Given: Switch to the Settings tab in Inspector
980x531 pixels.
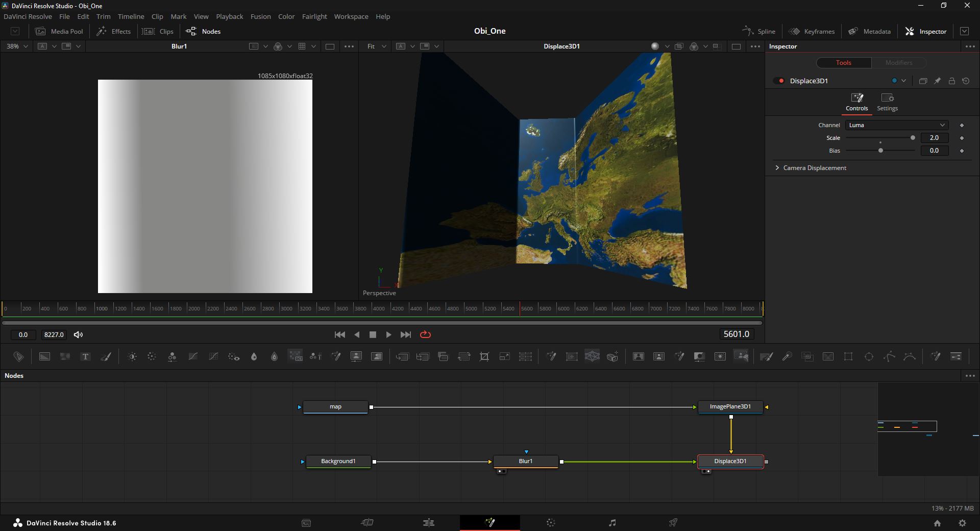Looking at the screenshot, I should pyautogui.click(x=887, y=102).
